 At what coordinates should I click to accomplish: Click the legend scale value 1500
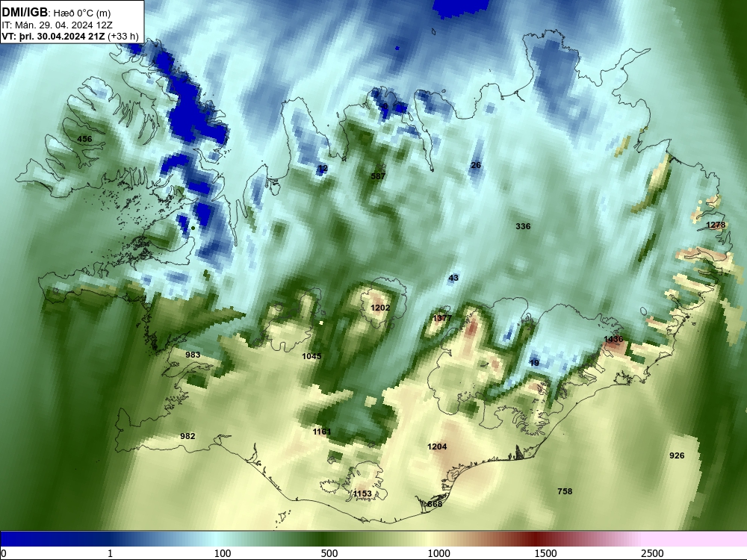545,553
